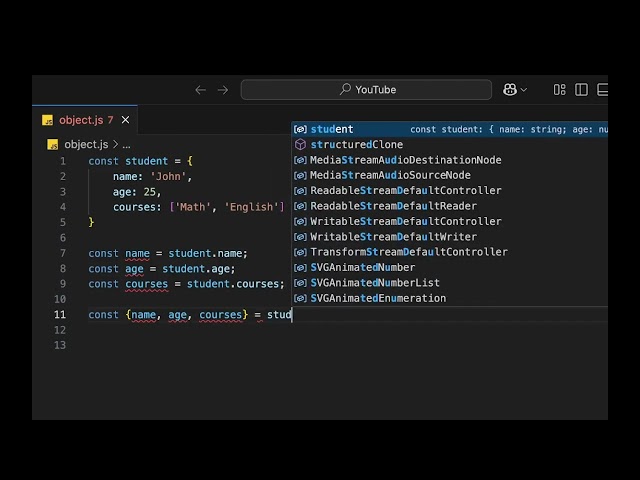The width and height of the screenshot is (640, 480).
Task: Choose the structuredClone suggestion
Action: [450, 144]
